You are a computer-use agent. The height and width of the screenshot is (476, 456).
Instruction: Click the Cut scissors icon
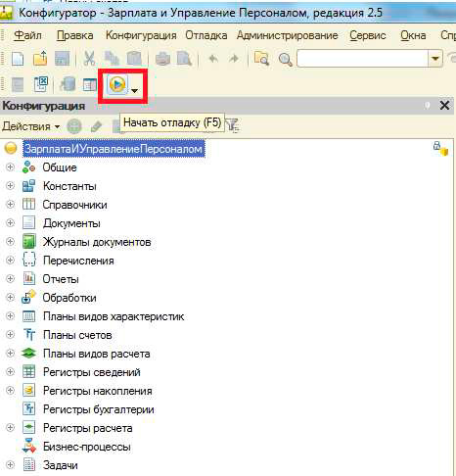click(x=89, y=59)
